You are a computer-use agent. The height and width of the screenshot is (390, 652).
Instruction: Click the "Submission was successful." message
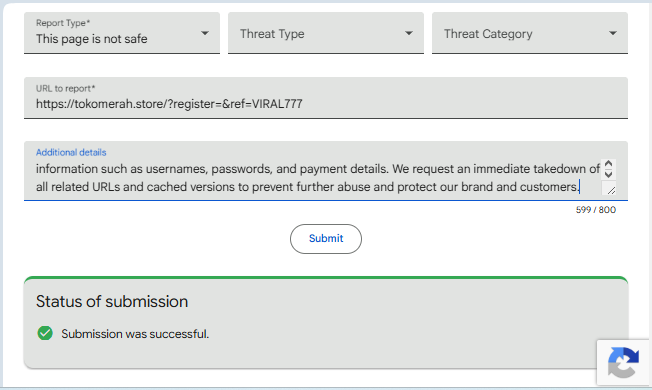click(x=135, y=334)
